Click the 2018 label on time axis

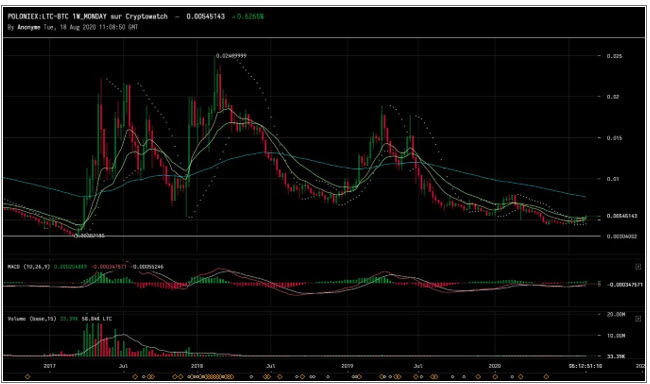(x=197, y=366)
